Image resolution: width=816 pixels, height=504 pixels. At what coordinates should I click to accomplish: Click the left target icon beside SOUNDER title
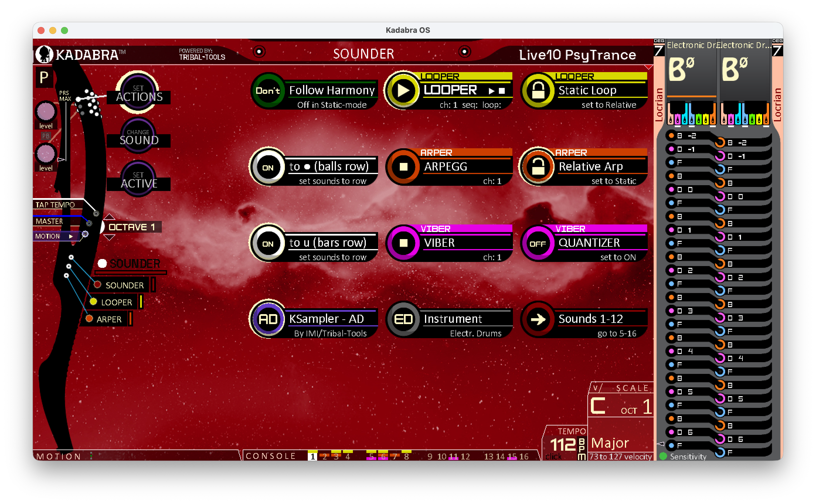[259, 52]
